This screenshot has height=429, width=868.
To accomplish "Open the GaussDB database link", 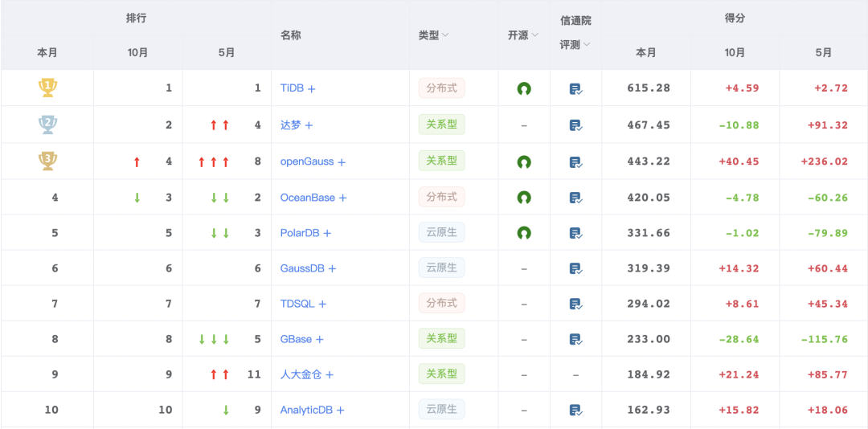I will [303, 268].
